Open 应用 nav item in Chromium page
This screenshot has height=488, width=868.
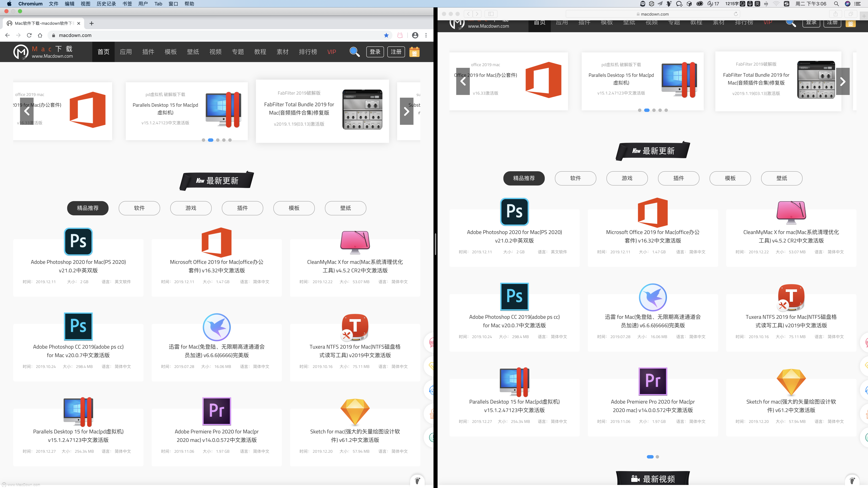click(x=126, y=52)
